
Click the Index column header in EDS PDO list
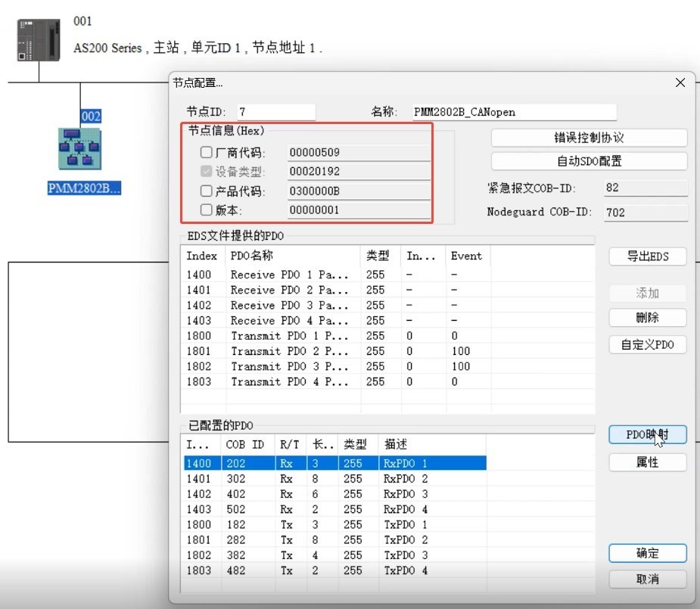click(203, 256)
